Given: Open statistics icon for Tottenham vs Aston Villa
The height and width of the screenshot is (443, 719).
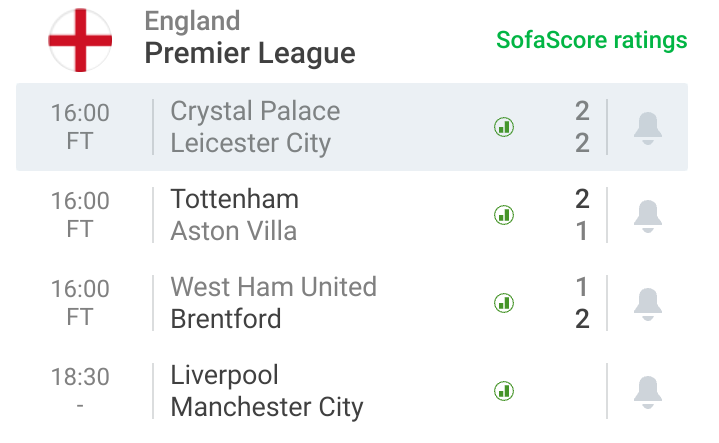Looking at the screenshot, I should pyautogui.click(x=503, y=215).
